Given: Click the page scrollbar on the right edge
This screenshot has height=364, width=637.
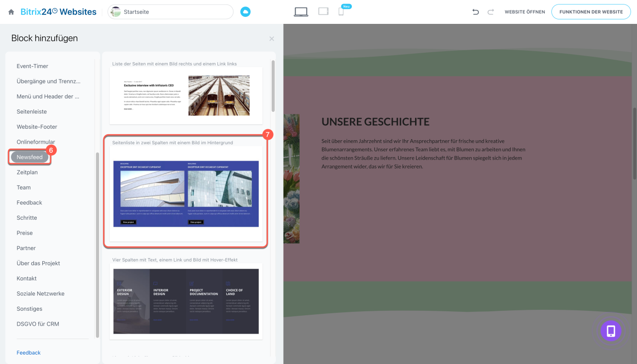Looking at the screenshot, I should (x=635, y=143).
